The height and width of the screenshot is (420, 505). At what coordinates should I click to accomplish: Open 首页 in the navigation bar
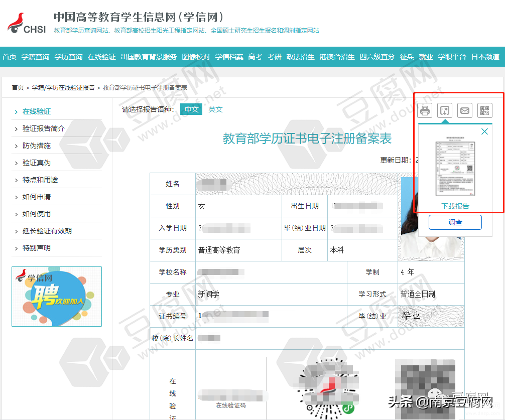(x=10, y=57)
